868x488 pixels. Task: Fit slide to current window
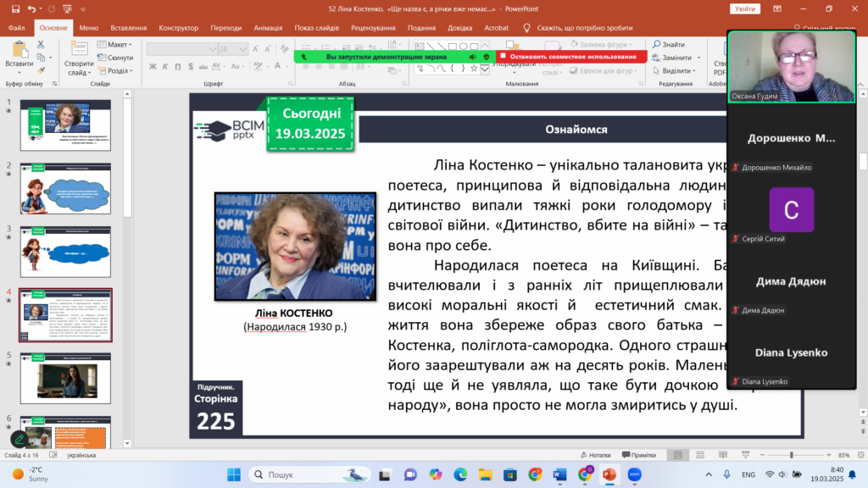pos(861,455)
